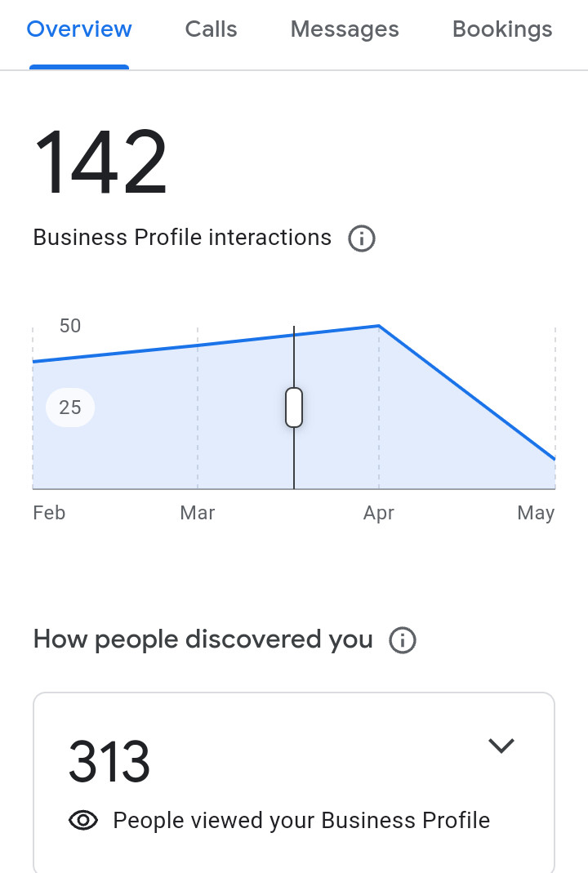Image resolution: width=588 pixels, height=873 pixels.
Task: Click the How people discovered you heading
Action: pyautogui.click(x=203, y=640)
